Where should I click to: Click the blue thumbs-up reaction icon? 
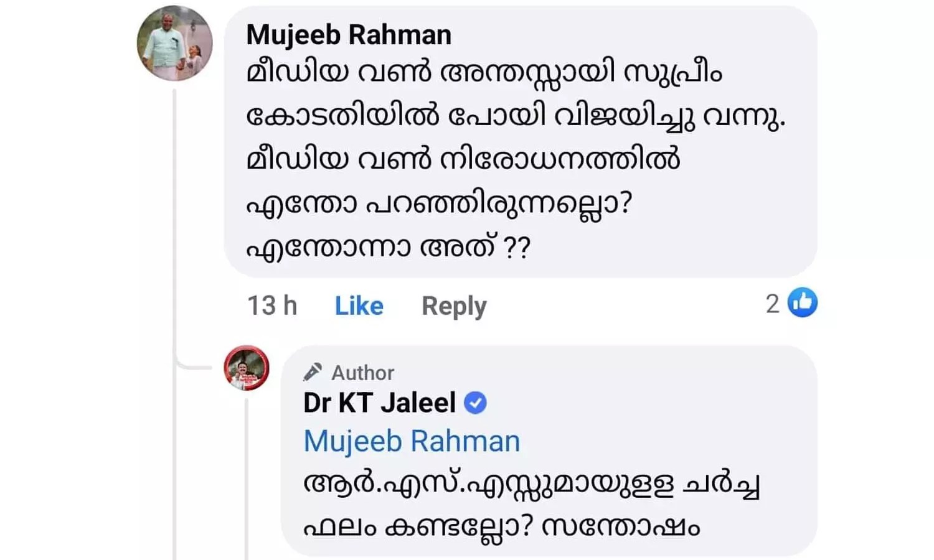pos(803,303)
